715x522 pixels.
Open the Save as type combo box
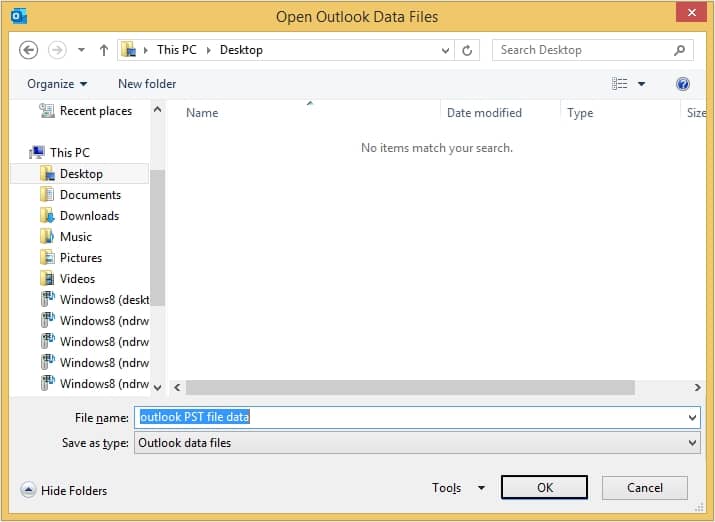[x=417, y=443]
